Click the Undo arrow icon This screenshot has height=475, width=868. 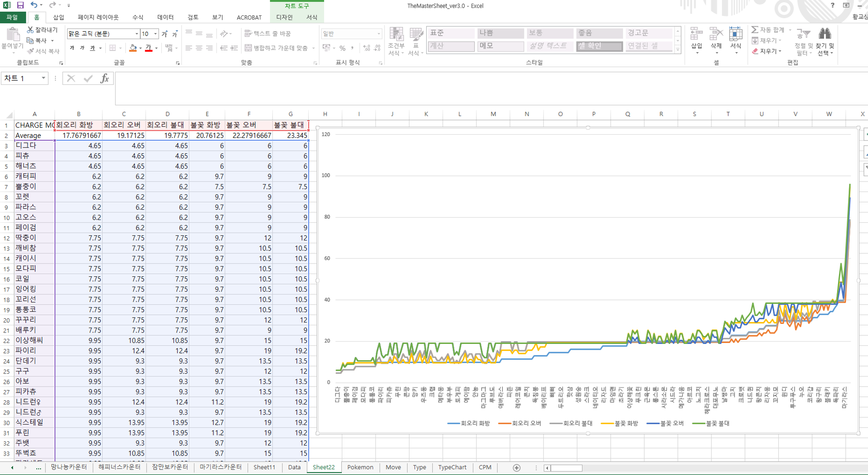(34, 5)
